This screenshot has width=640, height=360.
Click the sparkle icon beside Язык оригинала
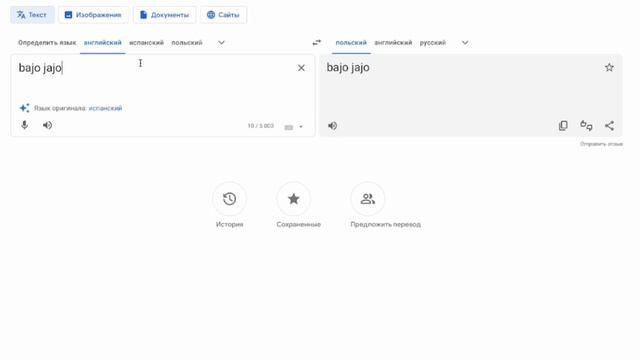click(24, 108)
